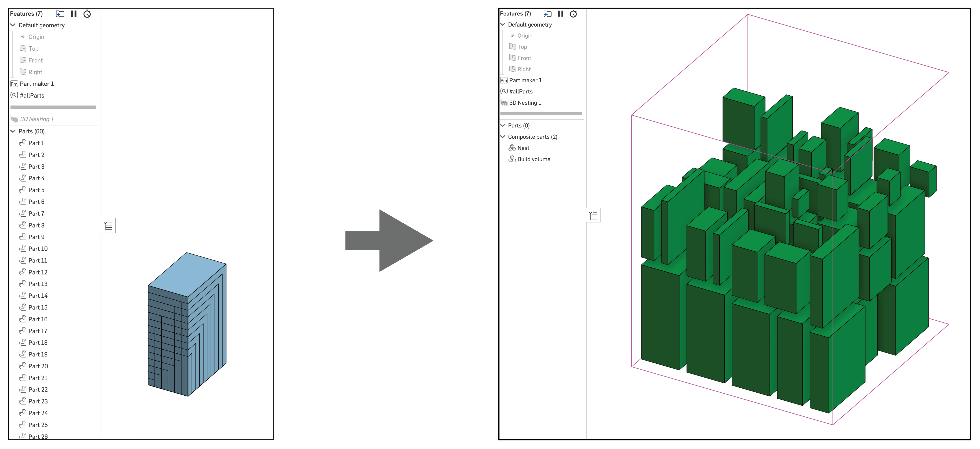Viewport: 980px width, 449px height.
Task: Select Part maker 1 feature in left panel
Action: point(37,84)
